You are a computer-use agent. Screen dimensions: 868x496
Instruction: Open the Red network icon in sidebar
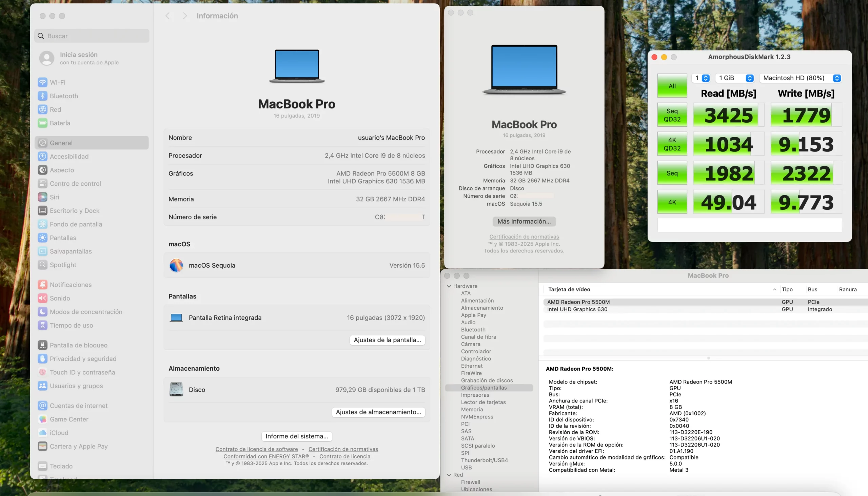click(42, 110)
